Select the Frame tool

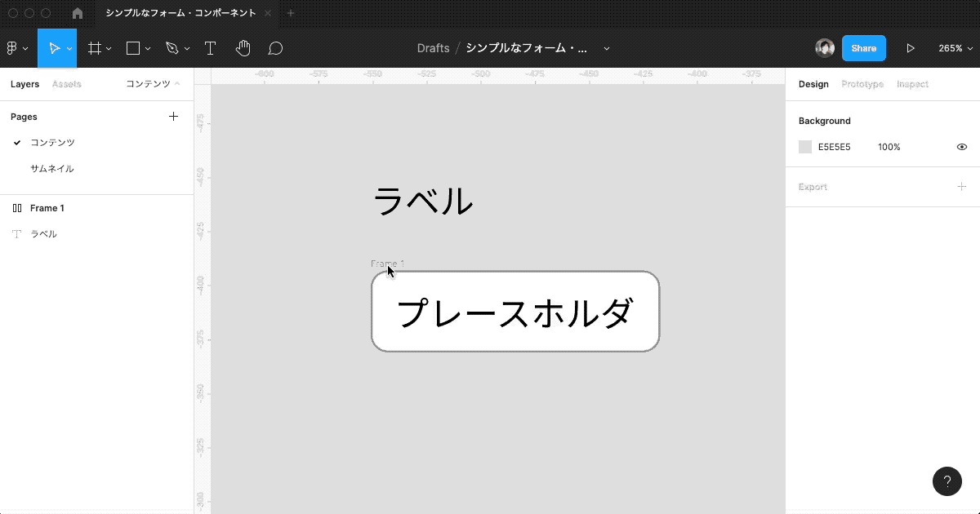(x=95, y=49)
